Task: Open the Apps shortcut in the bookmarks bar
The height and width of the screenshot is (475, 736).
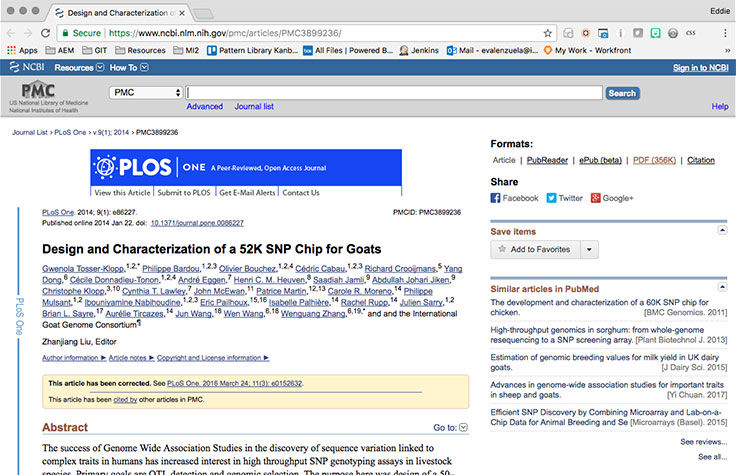Action: coord(21,50)
